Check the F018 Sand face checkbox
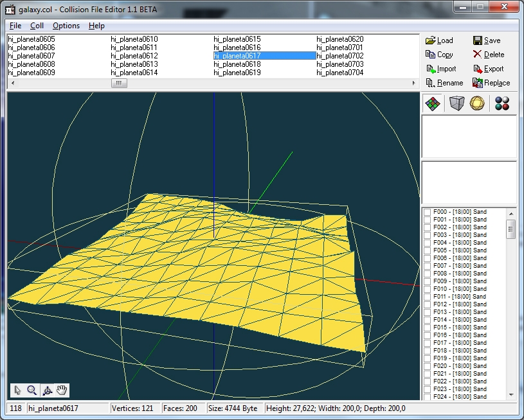This screenshot has width=524, height=420. 427,351
